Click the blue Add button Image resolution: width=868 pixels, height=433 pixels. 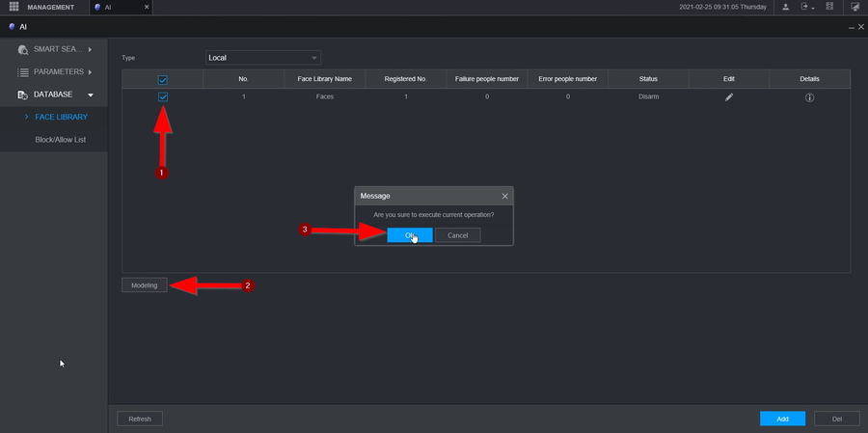[x=782, y=419]
